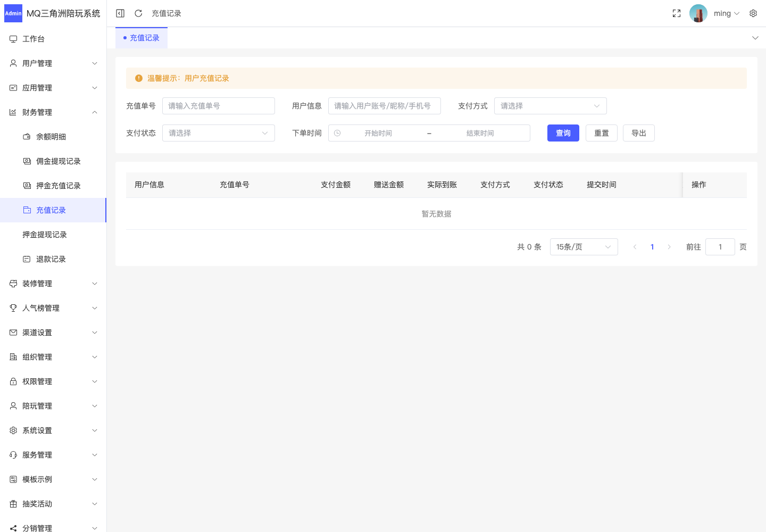The image size is (766, 532).
Task: Open 工作台 from the sidebar
Action: click(53, 39)
